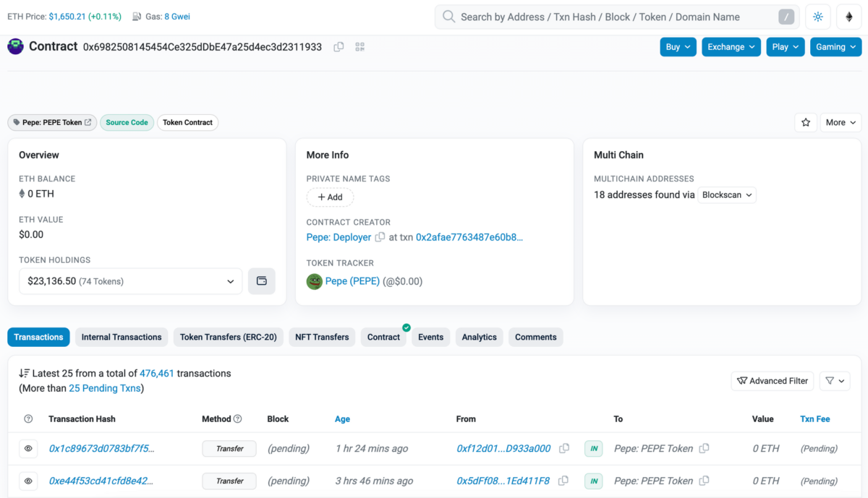Image resolution: width=868 pixels, height=498 pixels.
Task: Toggle dark mode with the sun icon
Action: [817, 16]
